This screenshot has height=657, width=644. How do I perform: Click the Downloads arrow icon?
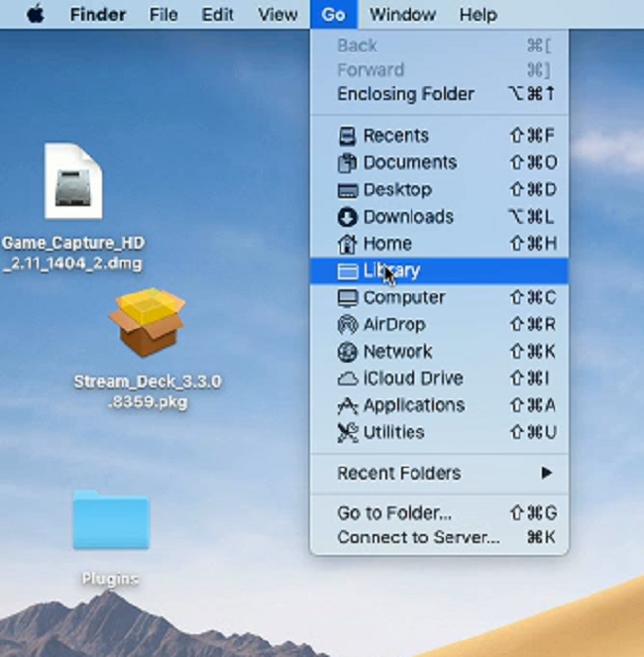pos(348,217)
